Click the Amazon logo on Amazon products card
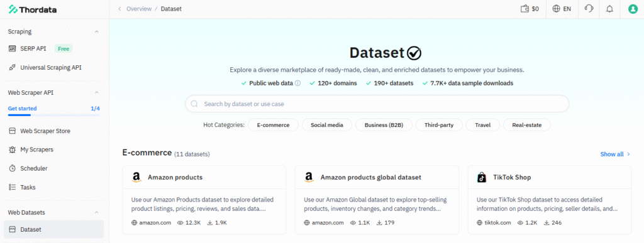This screenshot has height=243, width=644. (x=136, y=178)
